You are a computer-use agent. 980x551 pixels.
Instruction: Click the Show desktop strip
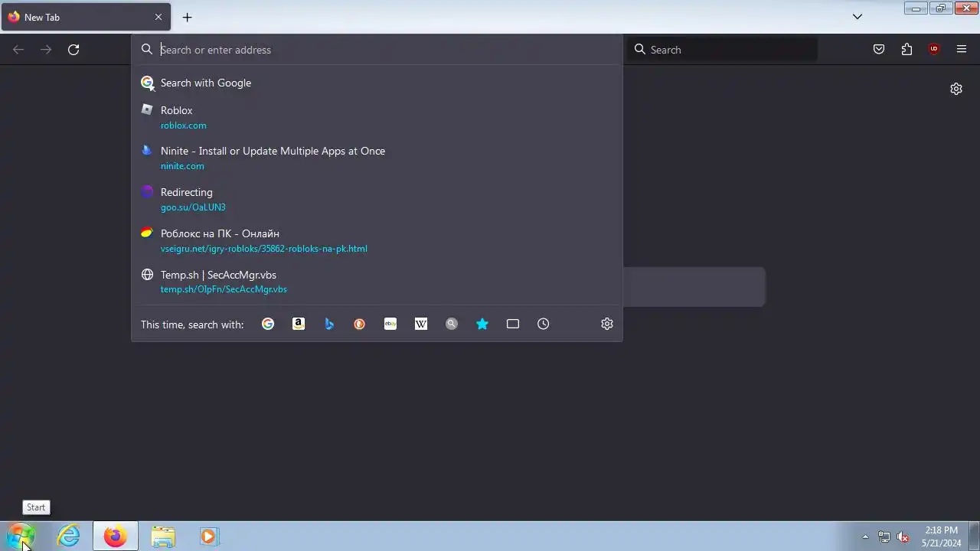point(975,536)
